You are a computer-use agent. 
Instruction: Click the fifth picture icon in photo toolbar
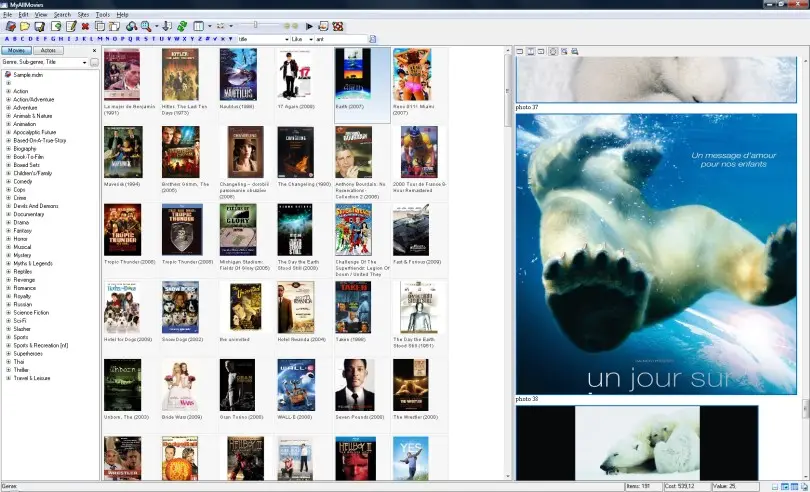564,51
